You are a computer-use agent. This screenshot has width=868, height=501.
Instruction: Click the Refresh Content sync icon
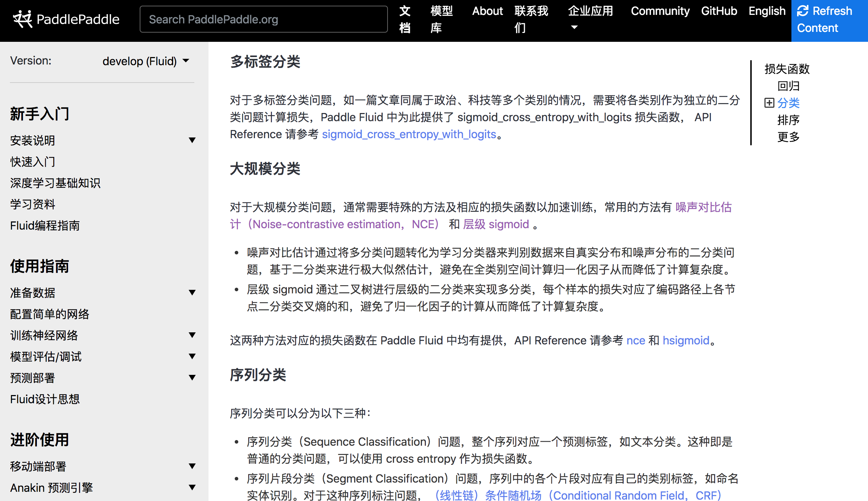[803, 11]
